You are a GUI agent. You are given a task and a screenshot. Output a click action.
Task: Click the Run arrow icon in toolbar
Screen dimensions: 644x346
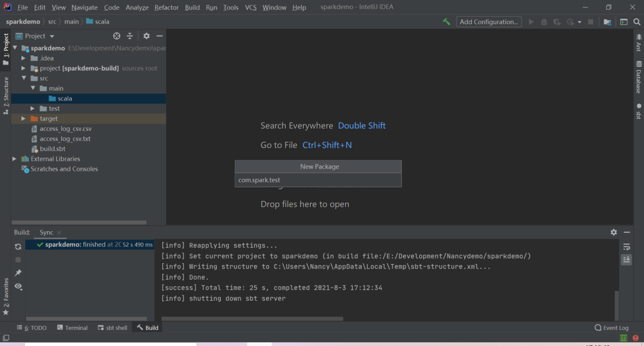pos(531,22)
